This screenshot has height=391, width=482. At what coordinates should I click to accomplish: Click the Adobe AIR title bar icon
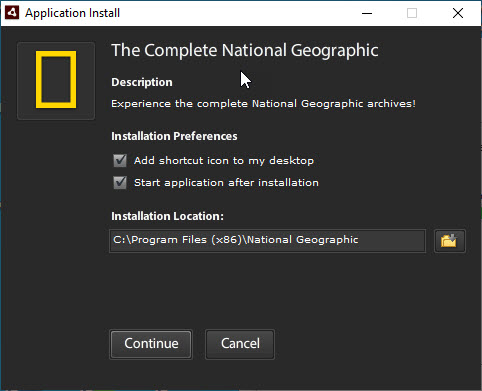coord(12,13)
